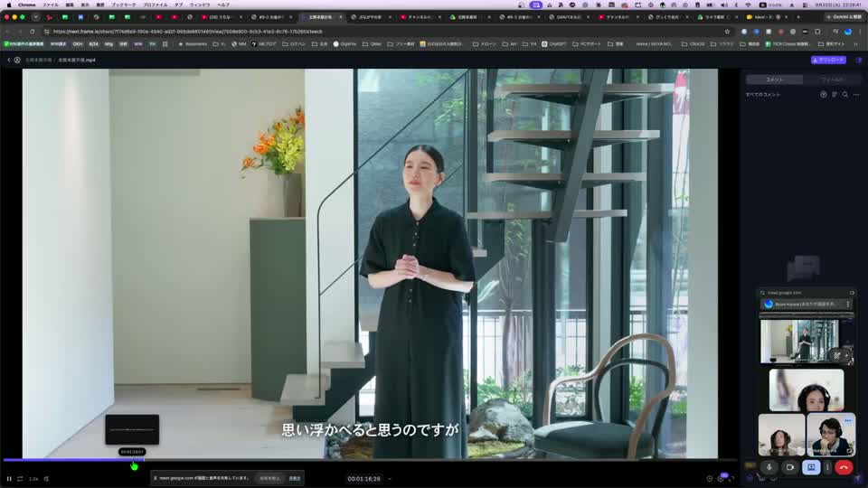Open Gemini button at tab bar right
868x488 pixels.
click(x=844, y=17)
